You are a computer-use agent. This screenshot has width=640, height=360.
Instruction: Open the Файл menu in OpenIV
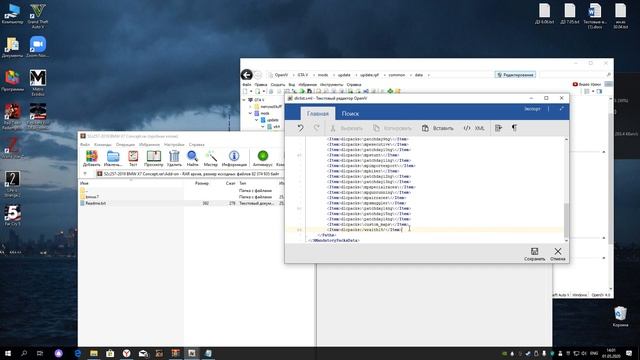[247, 84]
